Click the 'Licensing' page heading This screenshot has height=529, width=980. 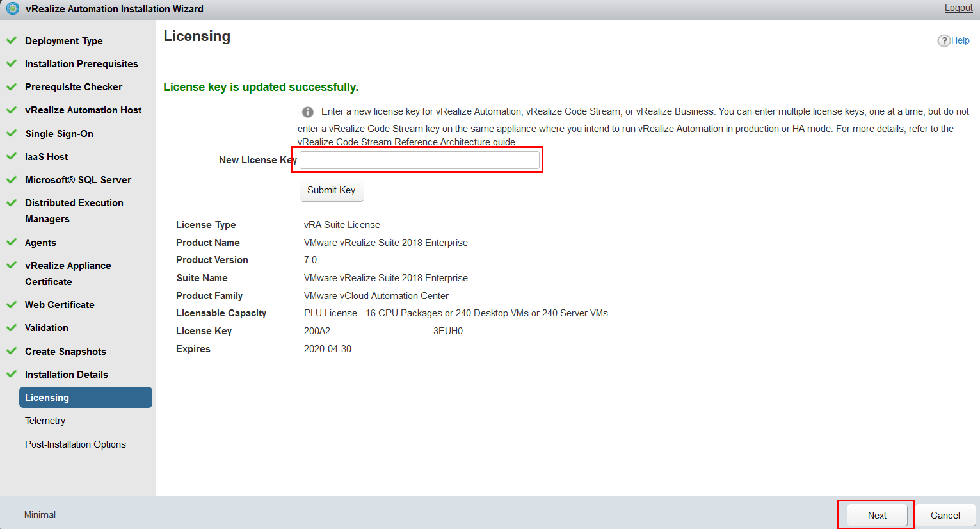[197, 37]
